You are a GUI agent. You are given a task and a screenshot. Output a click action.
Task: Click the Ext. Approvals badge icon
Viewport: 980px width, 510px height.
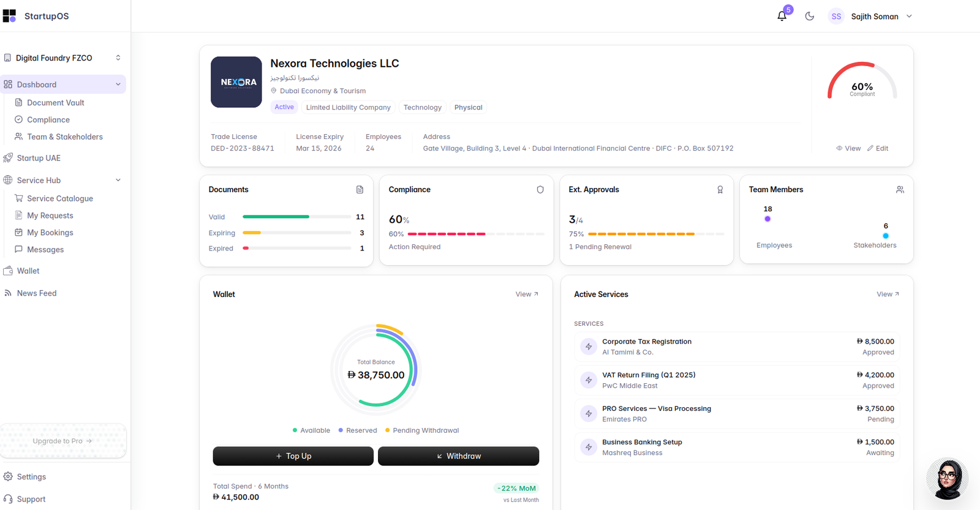(720, 190)
